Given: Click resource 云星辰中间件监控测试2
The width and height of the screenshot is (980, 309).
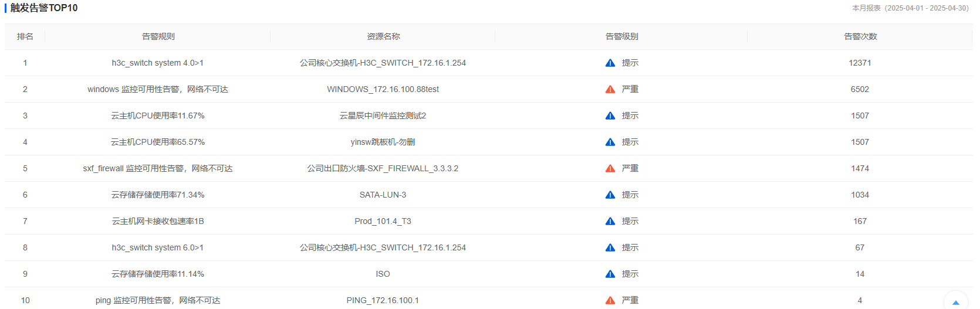Looking at the screenshot, I should pos(383,116).
